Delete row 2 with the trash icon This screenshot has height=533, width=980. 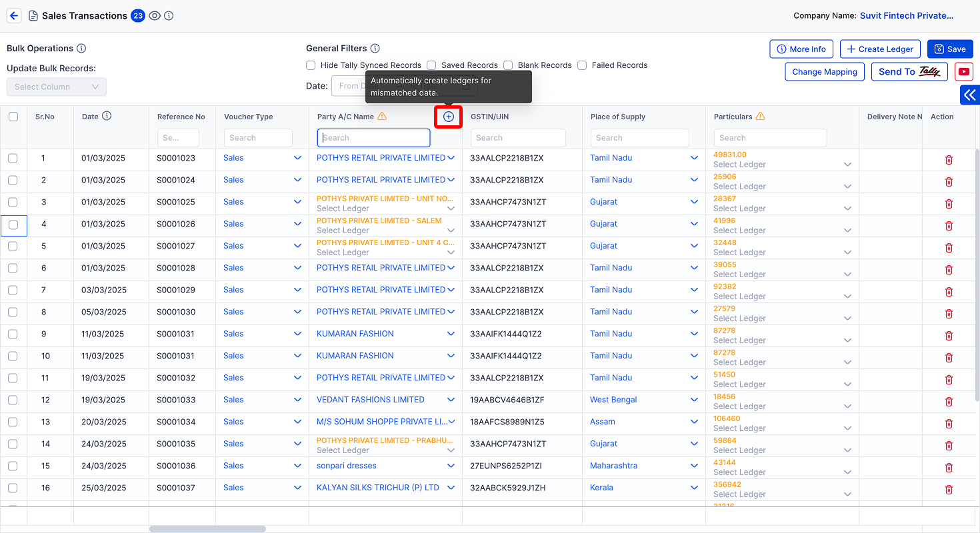click(x=949, y=182)
